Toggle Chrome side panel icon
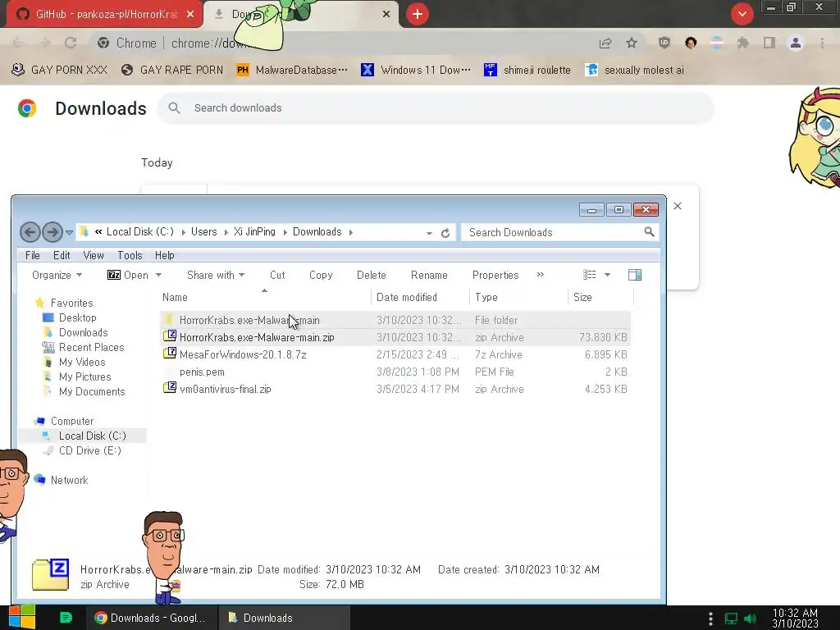Viewport: 840px width, 630px height. click(769, 43)
